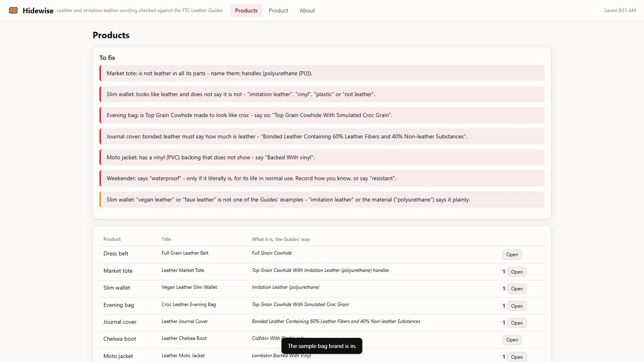This screenshot has width=644, height=362.
Task: Click the 'Vegan Leather Slim Wallet' title
Action: click(x=189, y=287)
